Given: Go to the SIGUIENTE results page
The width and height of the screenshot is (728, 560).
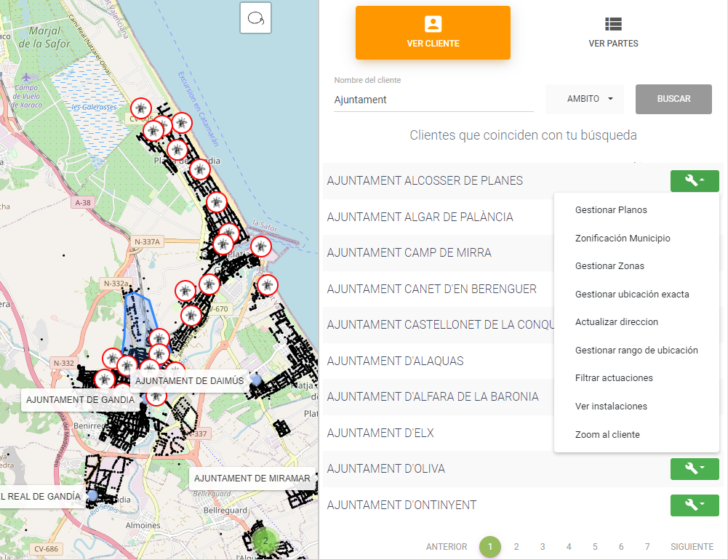Looking at the screenshot, I should click(x=692, y=547).
